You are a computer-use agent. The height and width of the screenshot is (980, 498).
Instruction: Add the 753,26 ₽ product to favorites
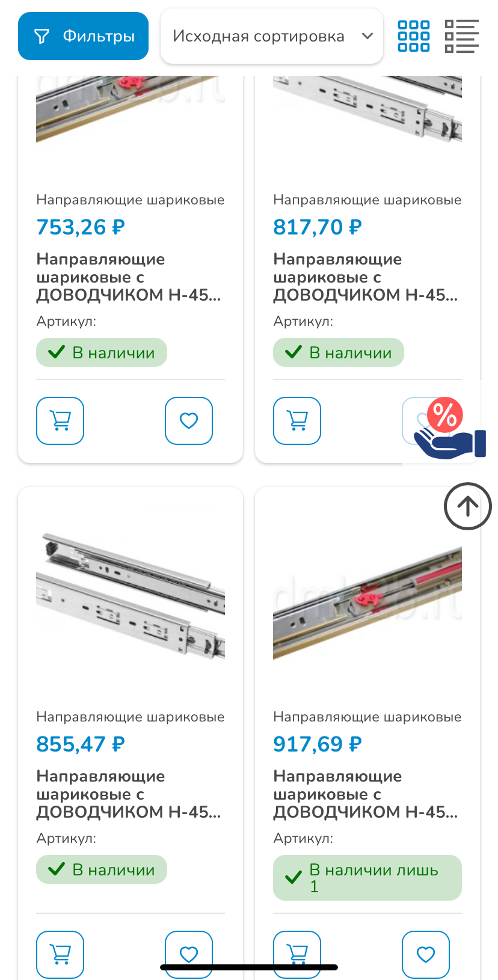(189, 421)
